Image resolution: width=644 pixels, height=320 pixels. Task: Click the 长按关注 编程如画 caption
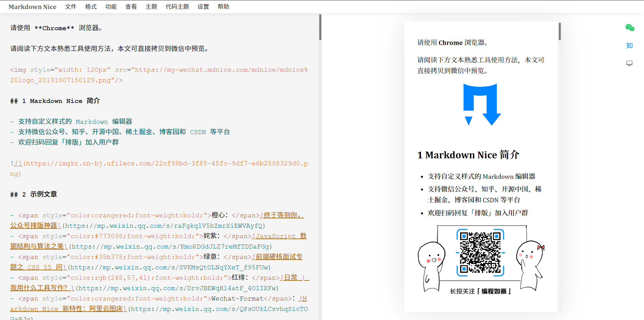(480, 291)
